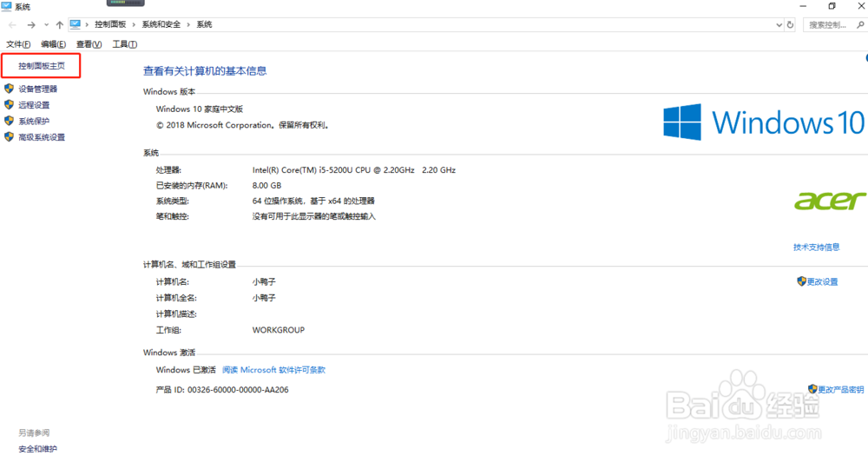Image resolution: width=868 pixels, height=462 pixels.
Task: Click the Windows 10 logo
Action: point(764,122)
